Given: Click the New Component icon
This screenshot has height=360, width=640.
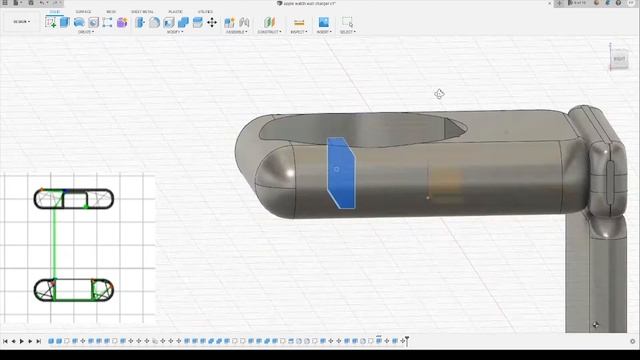Looking at the screenshot, I should click(229, 22).
